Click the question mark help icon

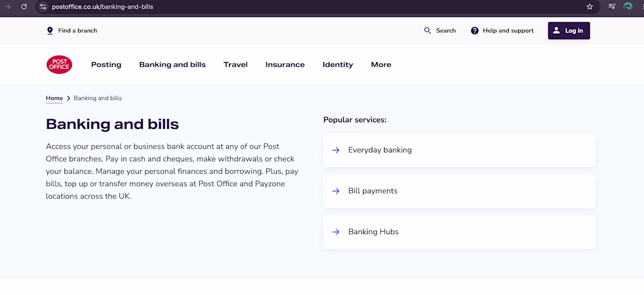pyautogui.click(x=475, y=30)
